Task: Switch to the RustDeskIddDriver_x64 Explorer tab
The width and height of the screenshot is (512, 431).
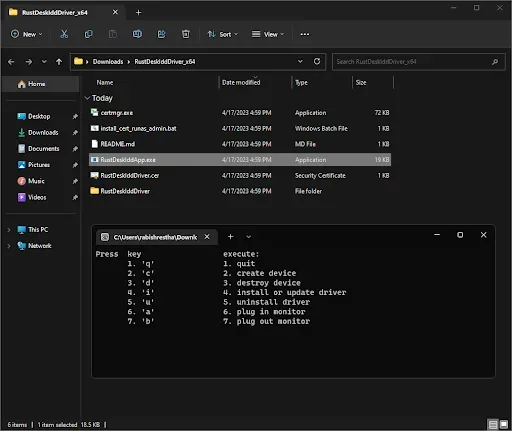Action: pos(64,13)
